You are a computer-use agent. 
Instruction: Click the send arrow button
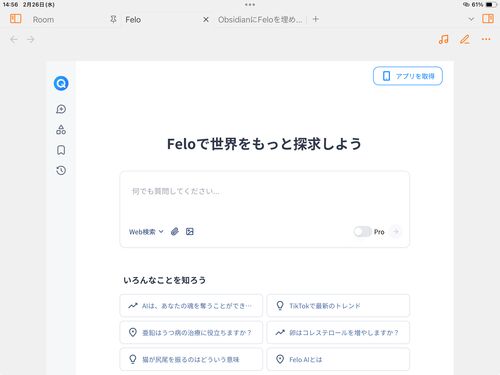point(396,231)
